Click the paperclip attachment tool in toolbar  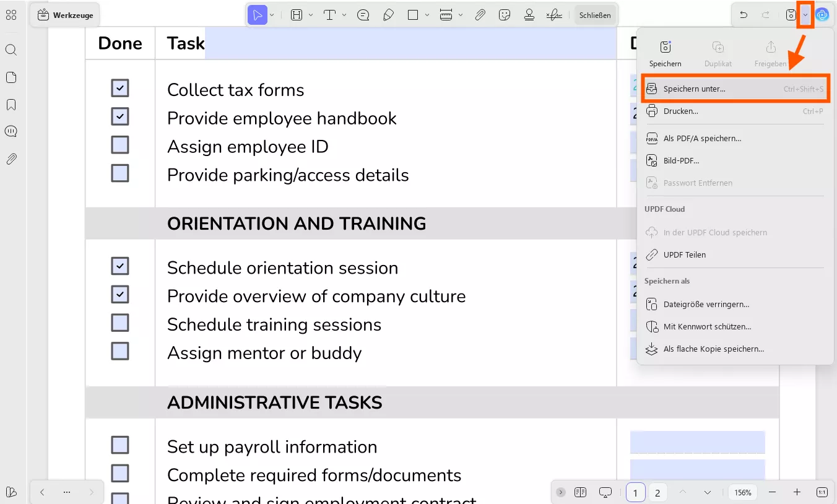pyautogui.click(x=480, y=15)
